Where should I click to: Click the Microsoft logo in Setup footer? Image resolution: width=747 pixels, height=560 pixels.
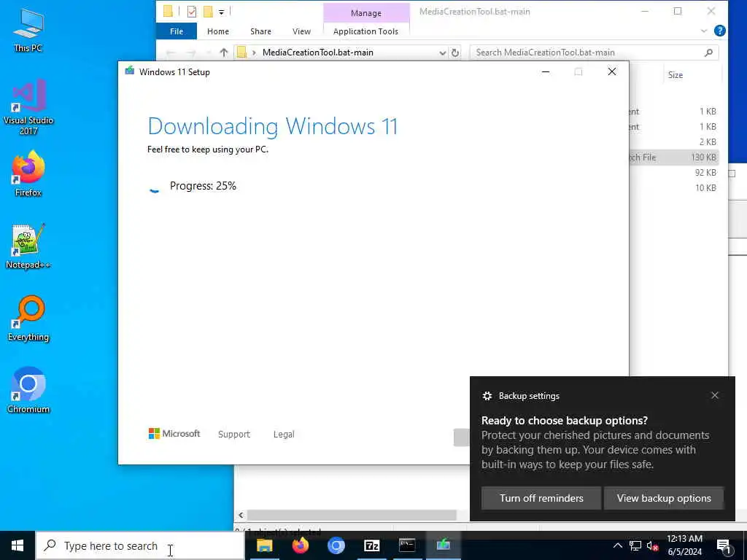[x=174, y=434]
